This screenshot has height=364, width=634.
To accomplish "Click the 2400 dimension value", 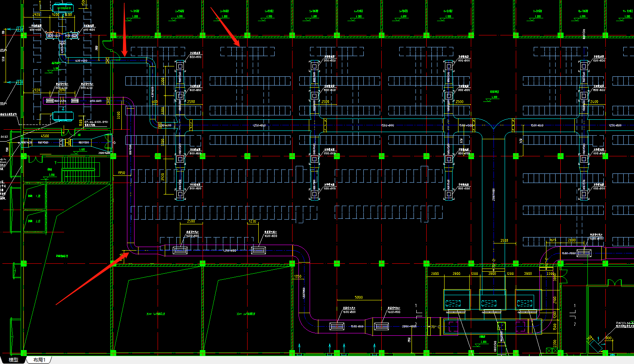I will pos(594,102).
